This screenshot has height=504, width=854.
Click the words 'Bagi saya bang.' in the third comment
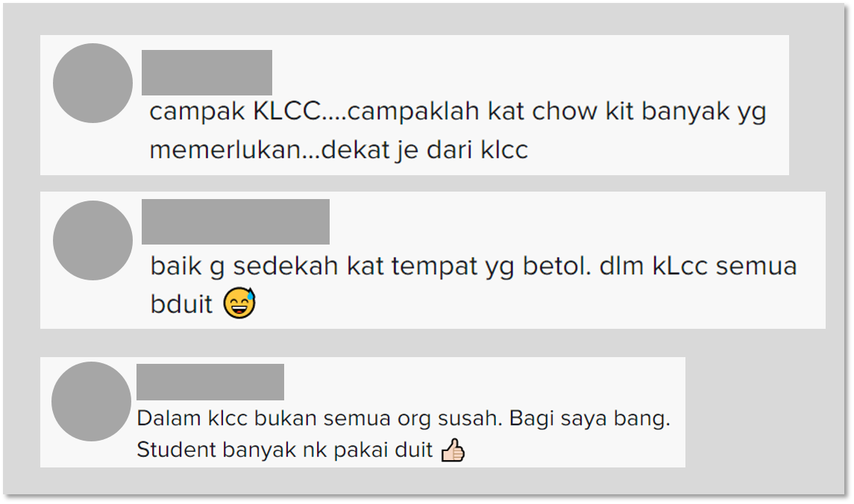[590, 418]
